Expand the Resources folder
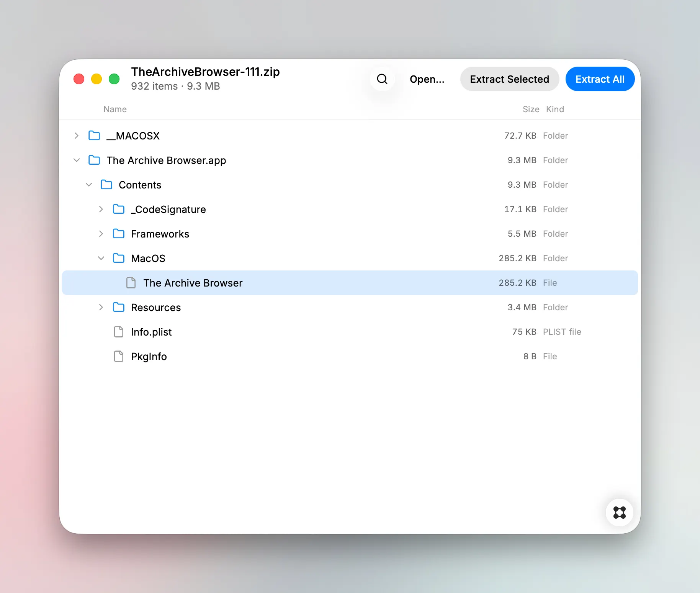Viewport: 700px width, 593px height. (101, 307)
